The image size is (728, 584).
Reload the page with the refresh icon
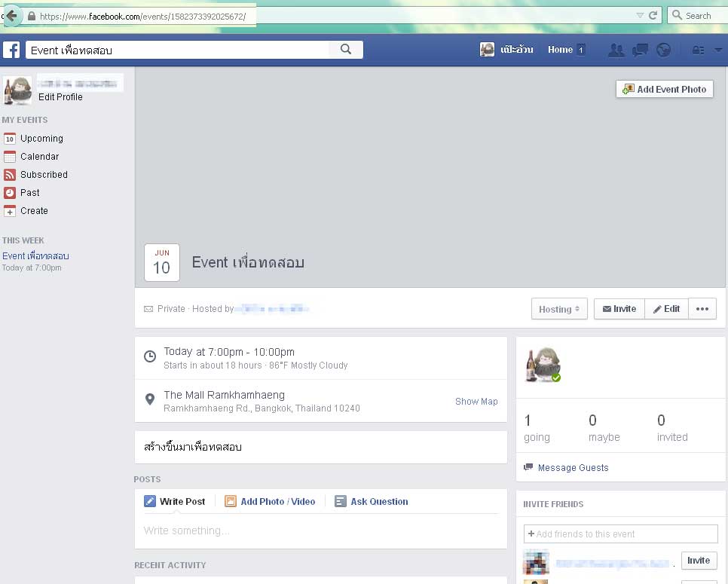pyautogui.click(x=653, y=16)
